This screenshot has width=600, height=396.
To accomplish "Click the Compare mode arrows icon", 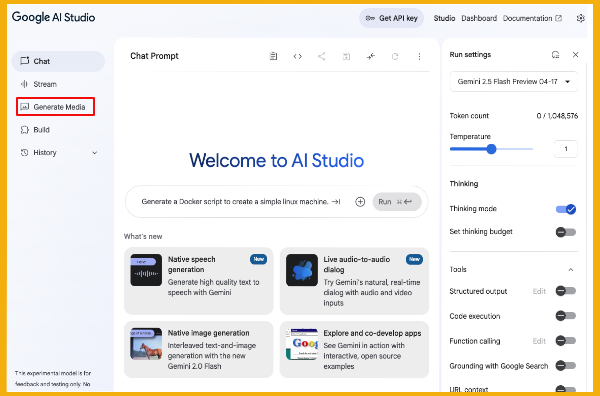I will coord(371,56).
